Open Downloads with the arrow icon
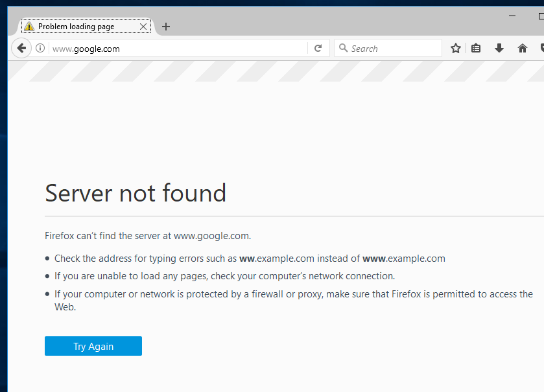 point(499,48)
